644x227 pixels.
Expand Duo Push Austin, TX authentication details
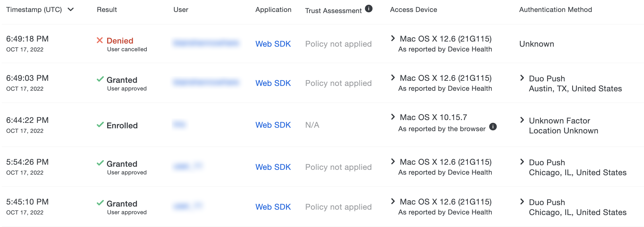(522, 78)
